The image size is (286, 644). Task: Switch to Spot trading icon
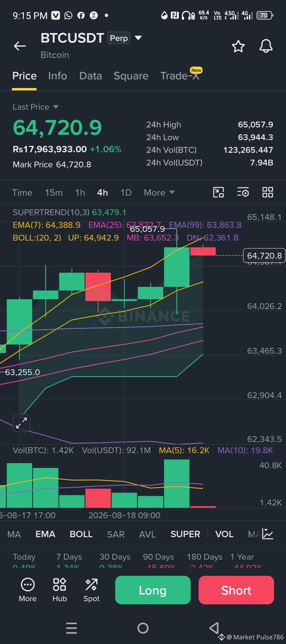pos(91,590)
